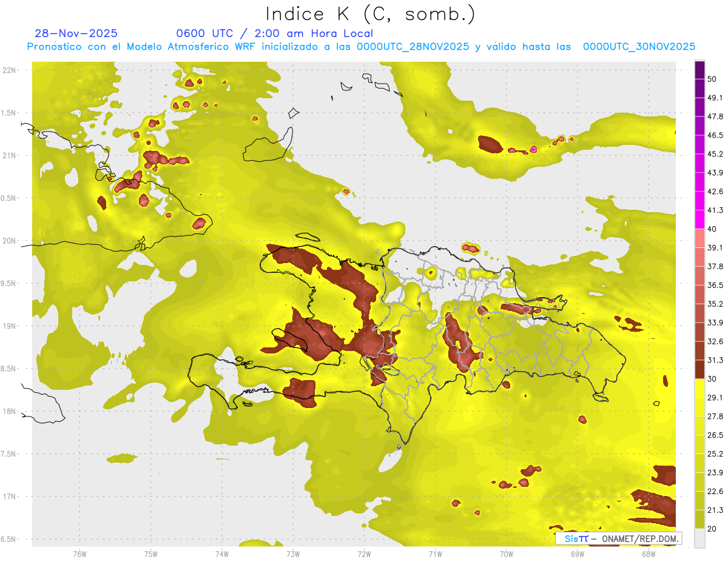The image size is (728, 562).
Task: Click the colorbar label '39.1'
Action: (x=715, y=247)
